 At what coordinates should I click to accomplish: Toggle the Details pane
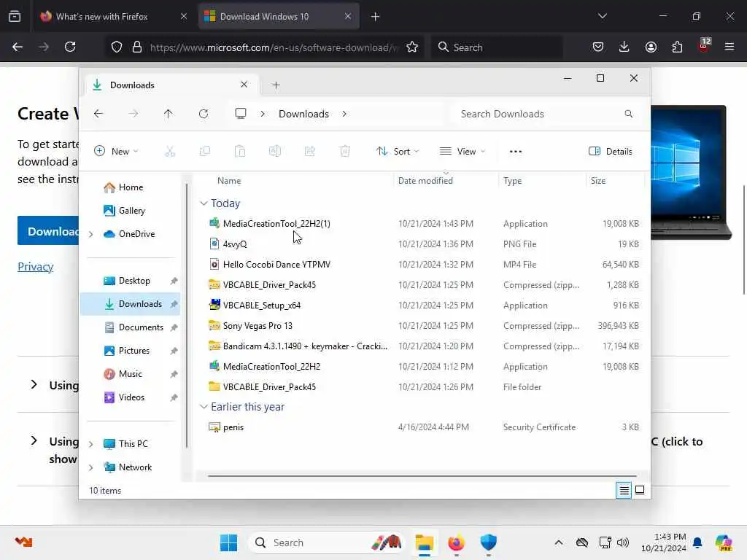point(611,152)
